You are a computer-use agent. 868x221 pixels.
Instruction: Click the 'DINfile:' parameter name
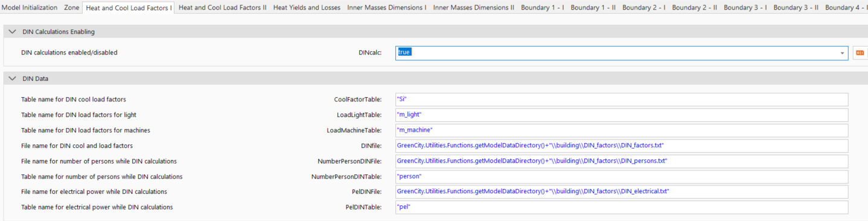pyautogui.click(x=371, y=146)
